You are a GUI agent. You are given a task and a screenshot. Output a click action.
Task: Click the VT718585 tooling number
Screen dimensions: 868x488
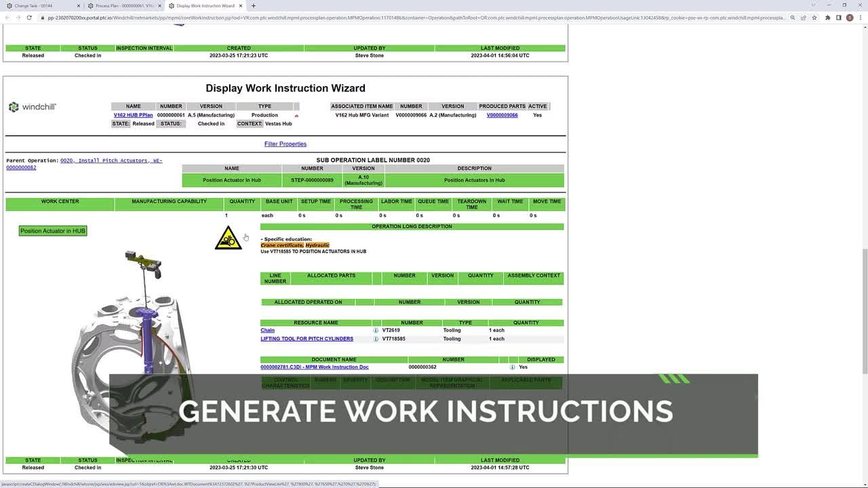point(394,339)
